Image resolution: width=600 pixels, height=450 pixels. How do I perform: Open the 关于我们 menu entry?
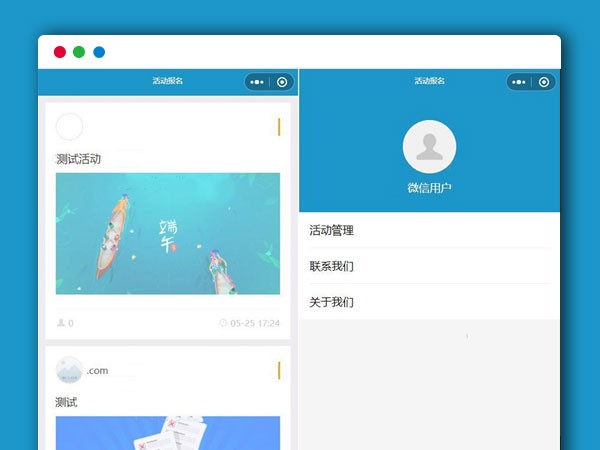[x=331, y=302]
